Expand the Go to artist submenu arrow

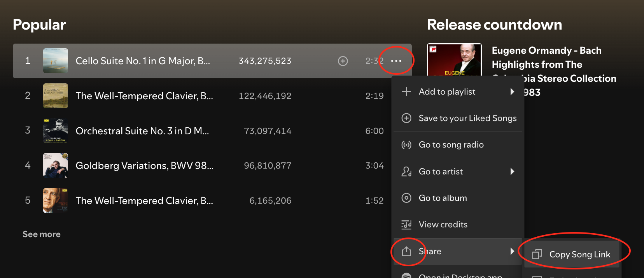[x=512, y=171]
